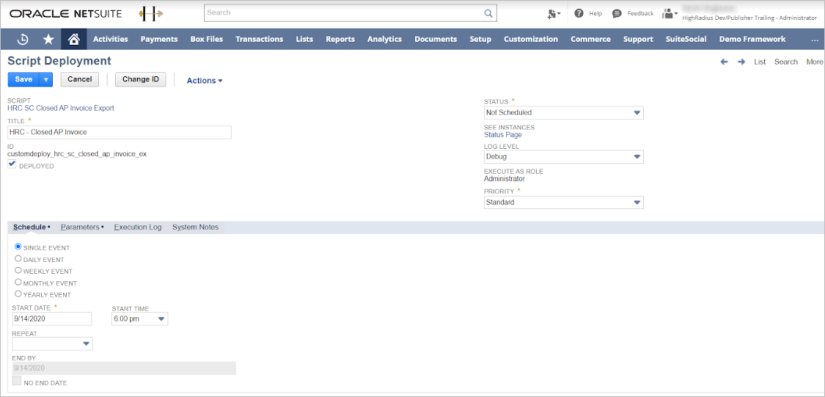Screen dimensions: 825x397
Task: Click the List link
Action: coord(760,62)
